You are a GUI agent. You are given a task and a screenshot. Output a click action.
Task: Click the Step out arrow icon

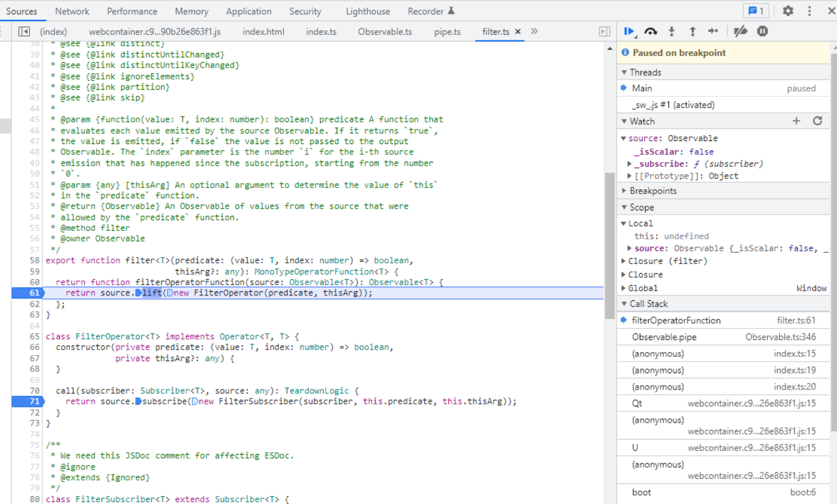[x=692, y=31]
